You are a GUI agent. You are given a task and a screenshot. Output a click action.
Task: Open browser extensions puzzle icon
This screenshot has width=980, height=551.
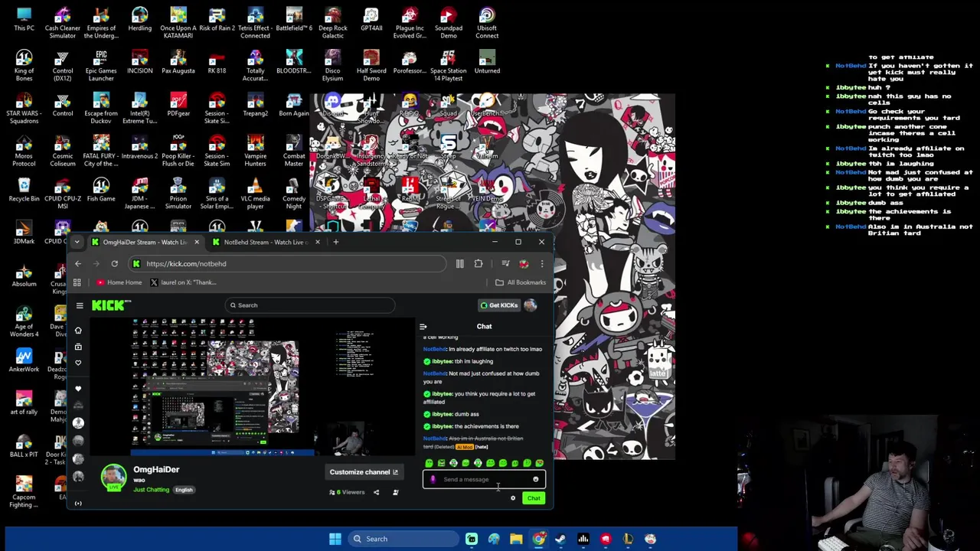tap(479, 263)
